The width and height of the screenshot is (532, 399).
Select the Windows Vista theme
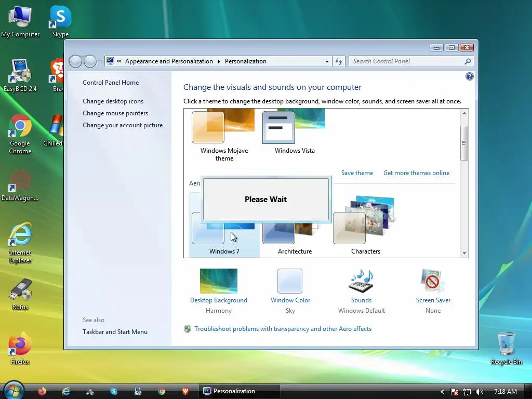tap(295, 132)
